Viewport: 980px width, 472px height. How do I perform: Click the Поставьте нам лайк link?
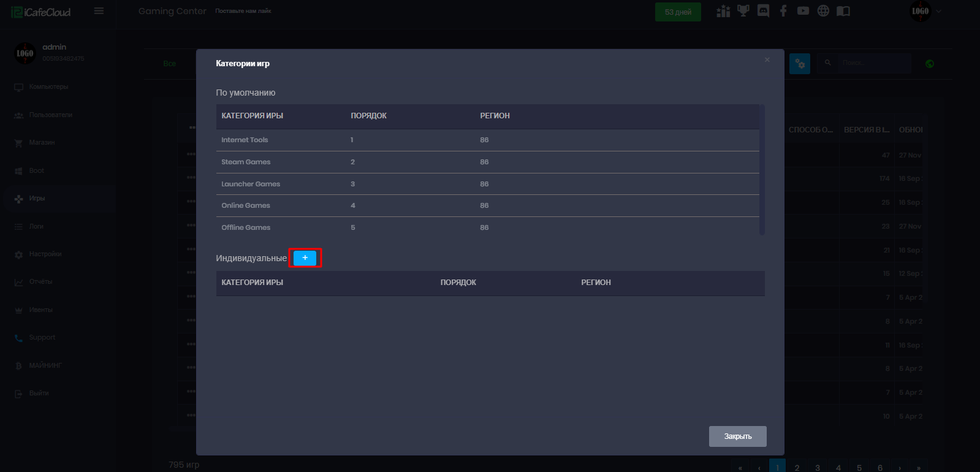point(243,11)
